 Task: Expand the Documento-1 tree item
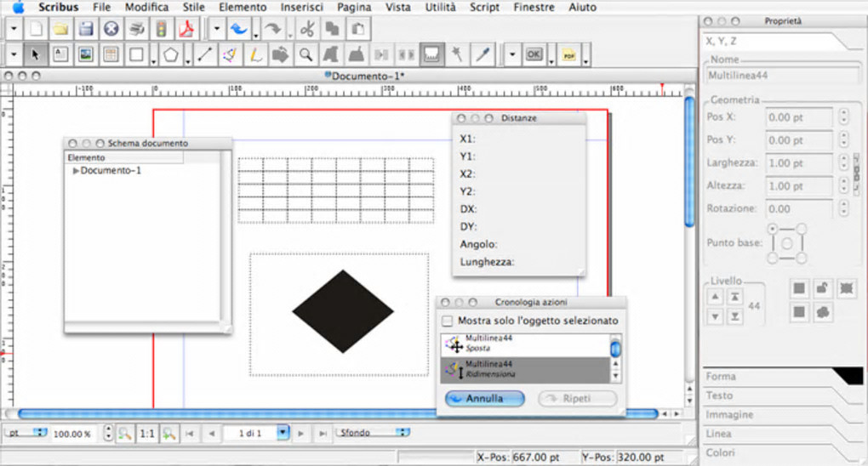point(76,171)
